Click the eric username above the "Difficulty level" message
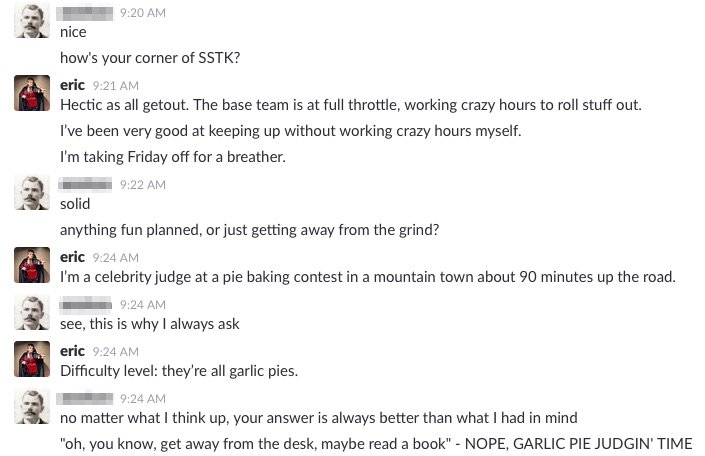 tap(72, 351)
